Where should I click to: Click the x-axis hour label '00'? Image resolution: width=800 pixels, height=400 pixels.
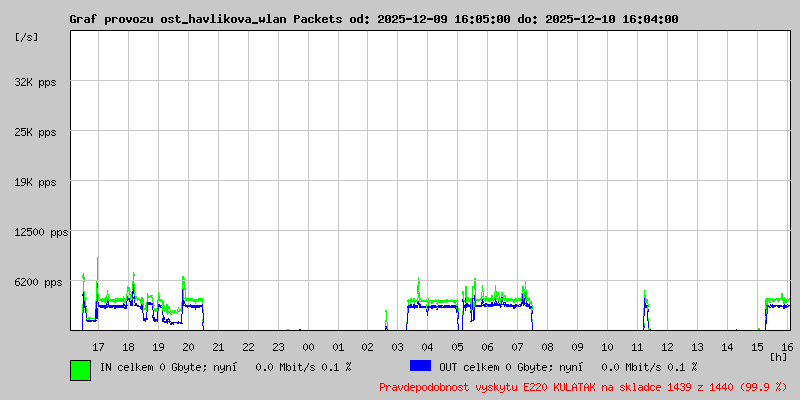click(308, 347)
